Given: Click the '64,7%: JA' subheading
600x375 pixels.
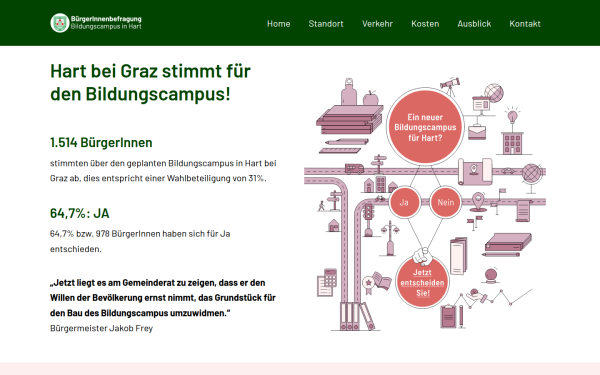Looking at the screenshot, I should pyautogui.click(x=80, y=213).
